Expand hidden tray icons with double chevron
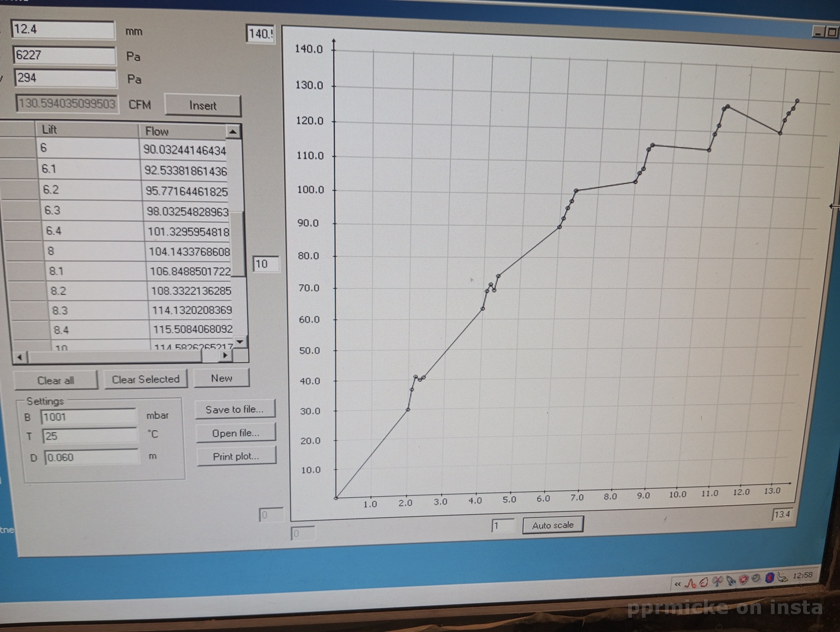840x632 pixels. [678, 584]
